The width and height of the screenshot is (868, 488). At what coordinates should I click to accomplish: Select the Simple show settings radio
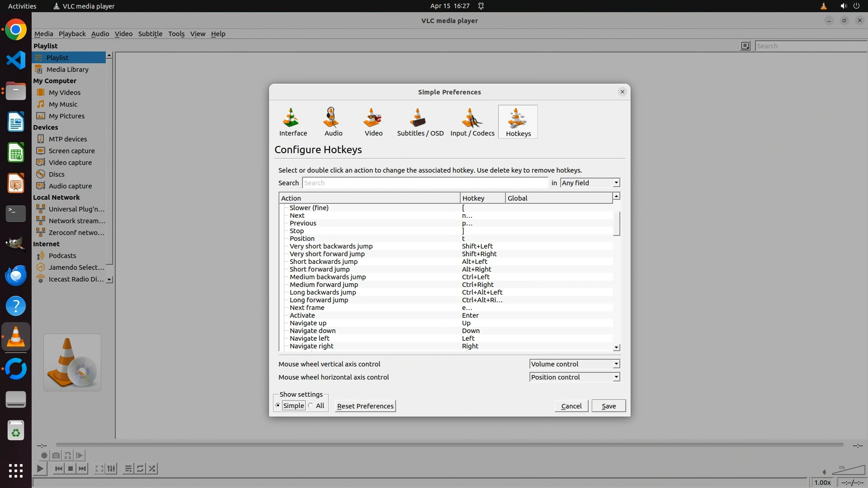pyautogui.click(x=278, y=406)
